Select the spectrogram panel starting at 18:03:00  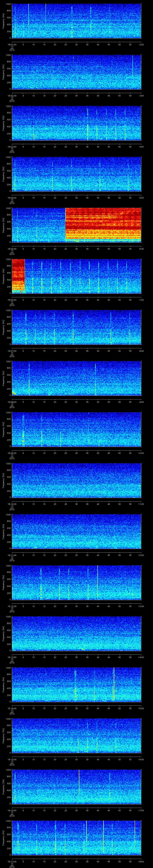pyautogui.click(x=76, y=123)
